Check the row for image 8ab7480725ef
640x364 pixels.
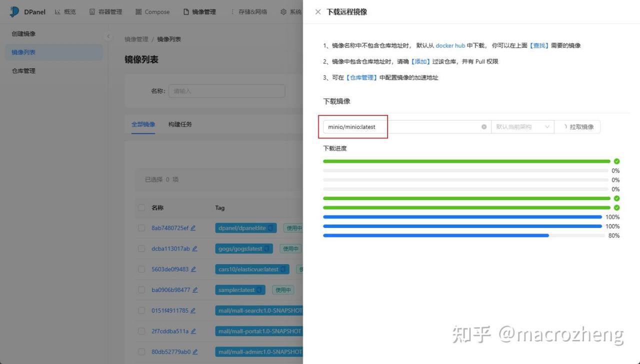(x=141, y=228)
